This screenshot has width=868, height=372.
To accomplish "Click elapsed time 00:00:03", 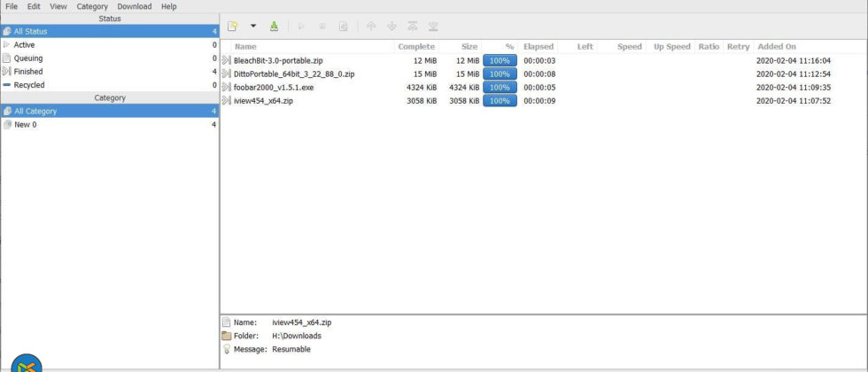I will [x=539, y=60].
